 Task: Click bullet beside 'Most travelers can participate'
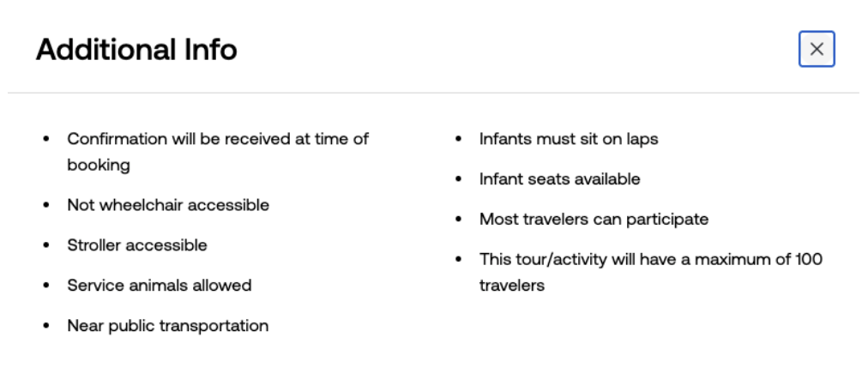[458, 220]
